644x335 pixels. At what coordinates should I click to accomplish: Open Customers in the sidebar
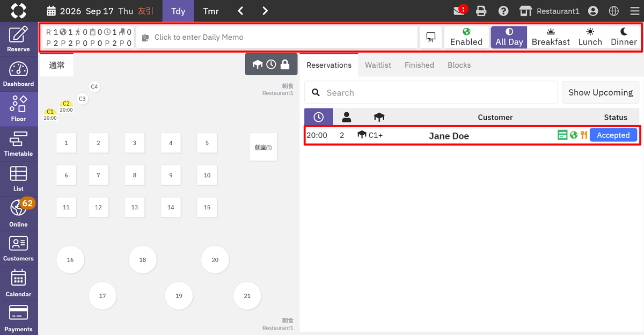[x=19, y=249]
